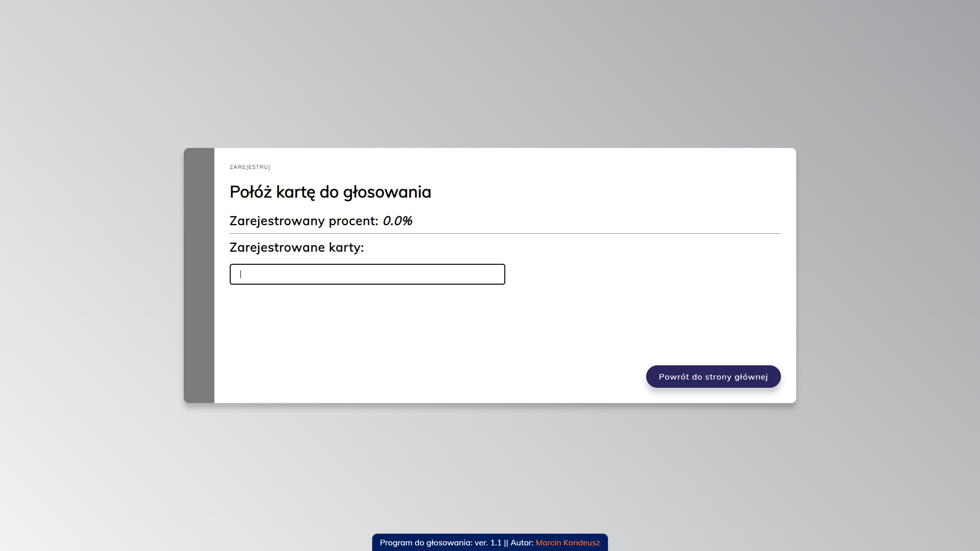
Task: Click the 0.0% registered percentage value
Action: click(397, 221)
